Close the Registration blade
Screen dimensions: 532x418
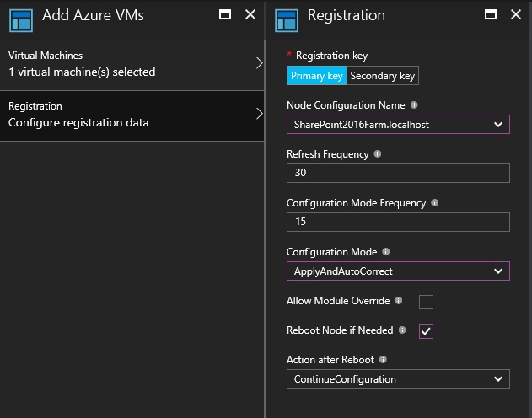pyautogui.click(x=516, y=14)
